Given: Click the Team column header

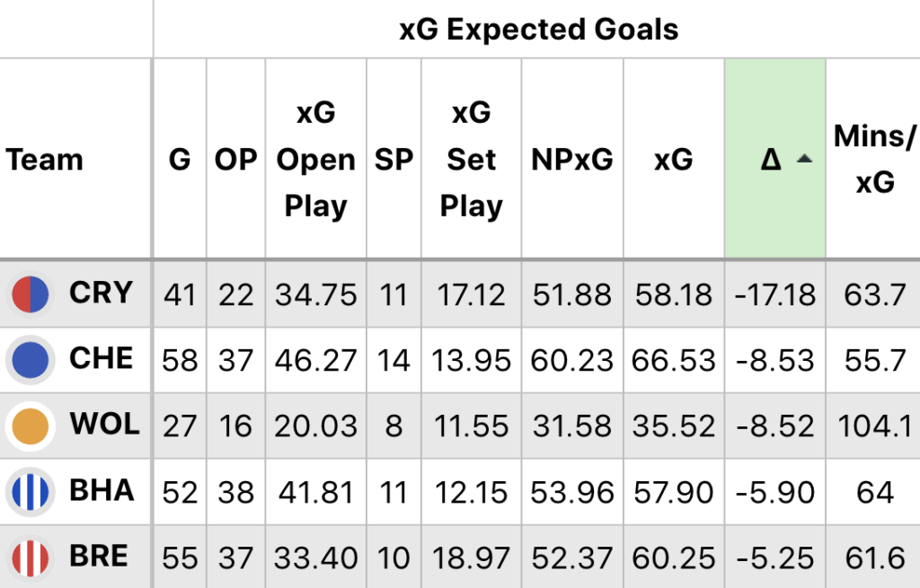Looking at the screenshot, I should pyautogui.click(x=45, y=160).
